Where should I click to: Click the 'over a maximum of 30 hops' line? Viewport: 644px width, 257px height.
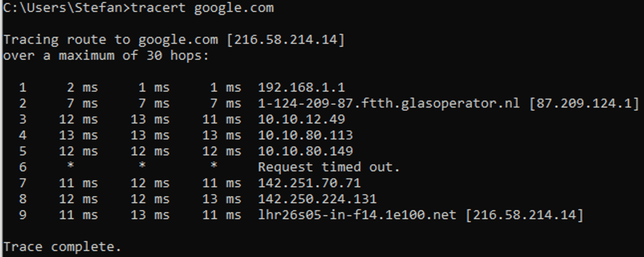tap(106, 56)
